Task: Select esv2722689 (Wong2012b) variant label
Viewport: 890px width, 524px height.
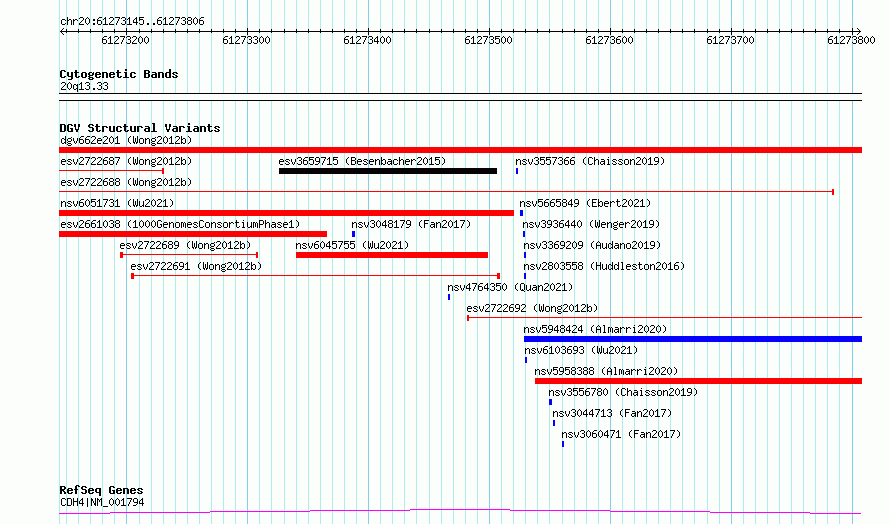Action: coord(185,245)
